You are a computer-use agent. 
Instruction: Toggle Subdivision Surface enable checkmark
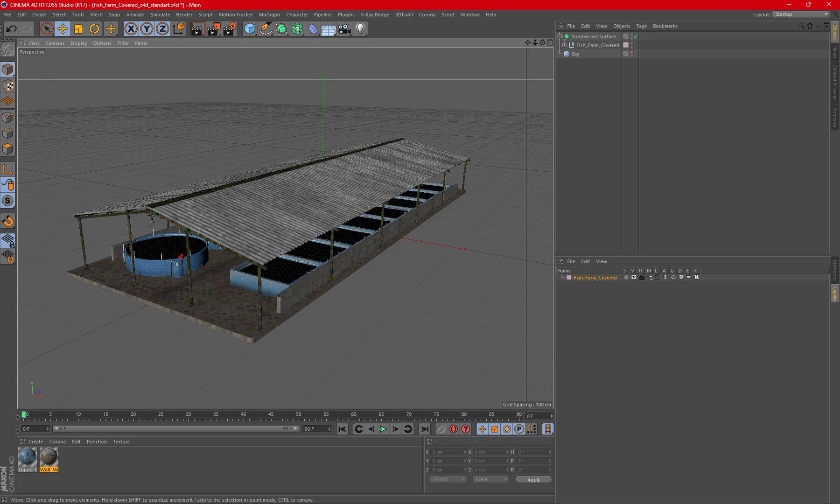(x=636, y=36)
